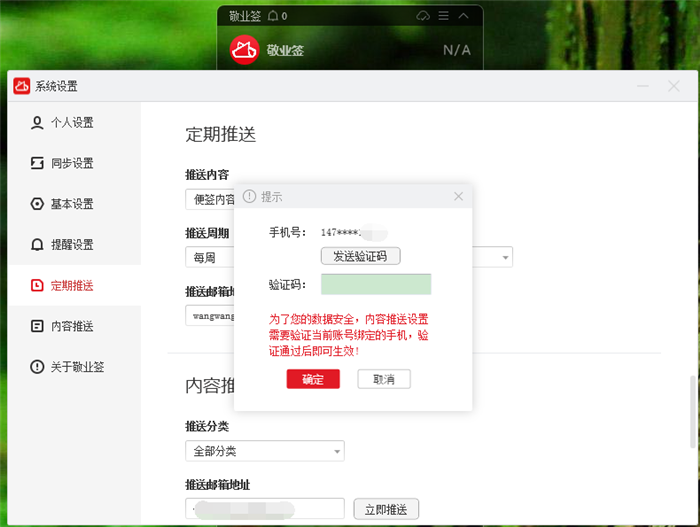Image resolution: width=700 pixels, height=527 pixels.
Task: Click the exclamation icon in 提示 title
Action: 249,196
